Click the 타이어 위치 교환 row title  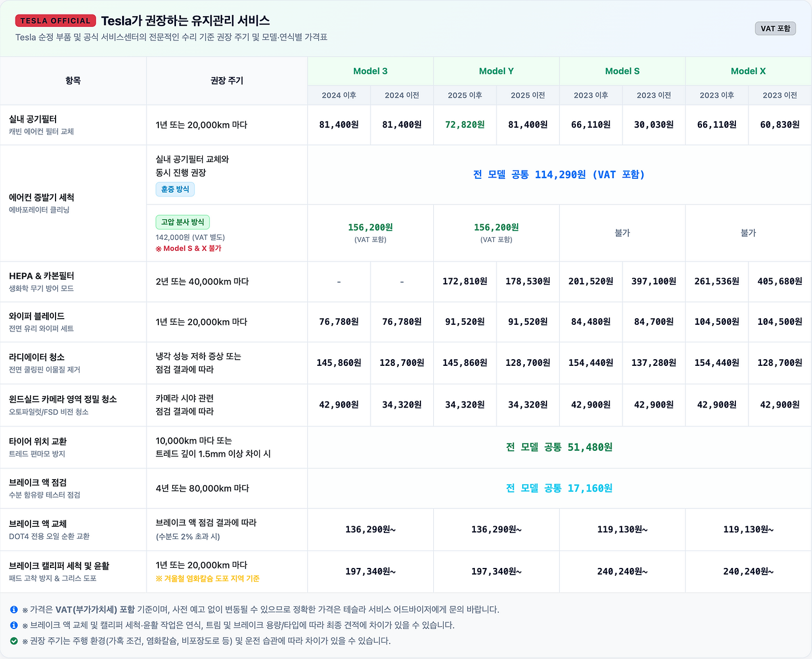(x=38, y=442)
